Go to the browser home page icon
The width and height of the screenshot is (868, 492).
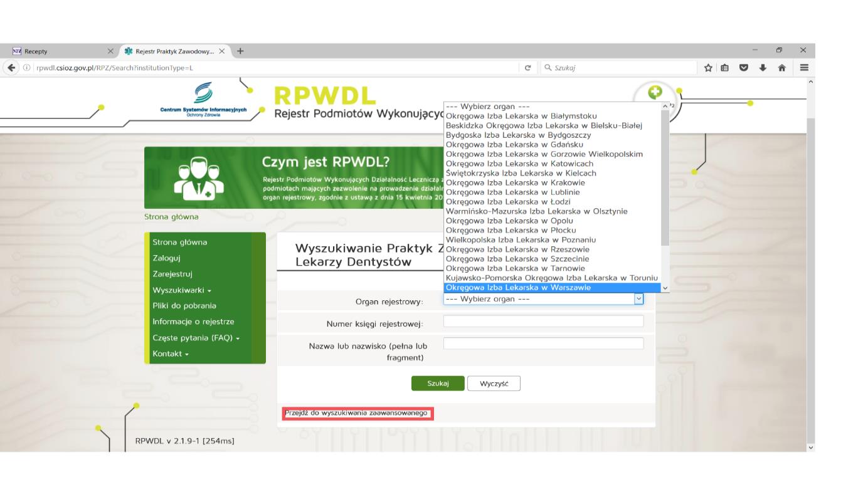[x=783, y=68]
